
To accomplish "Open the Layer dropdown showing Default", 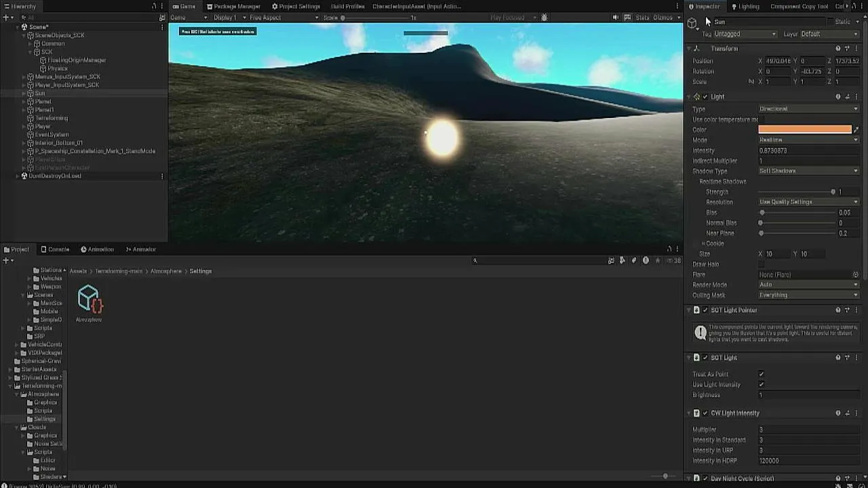I will pos(829,34).
